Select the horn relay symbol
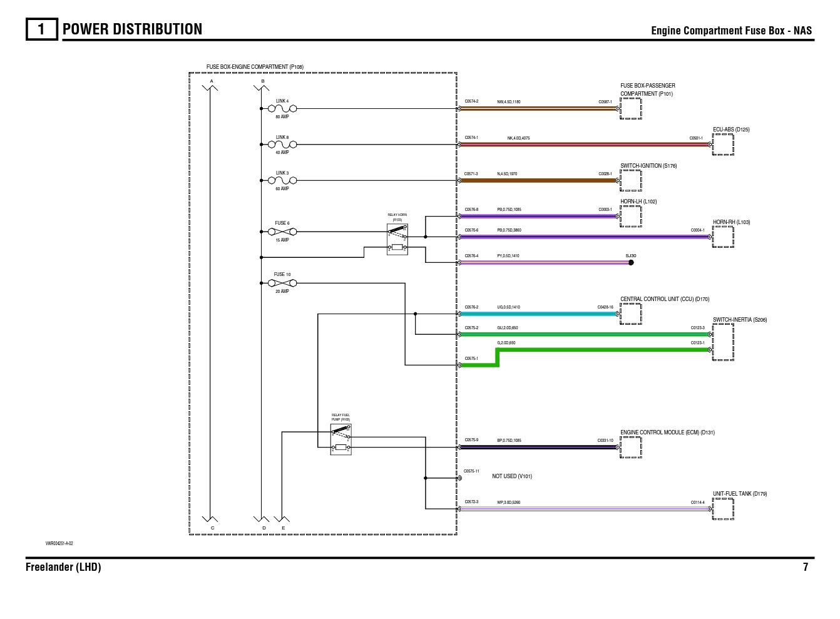Screen dimensions: 840x619 (x=397, y=240)
